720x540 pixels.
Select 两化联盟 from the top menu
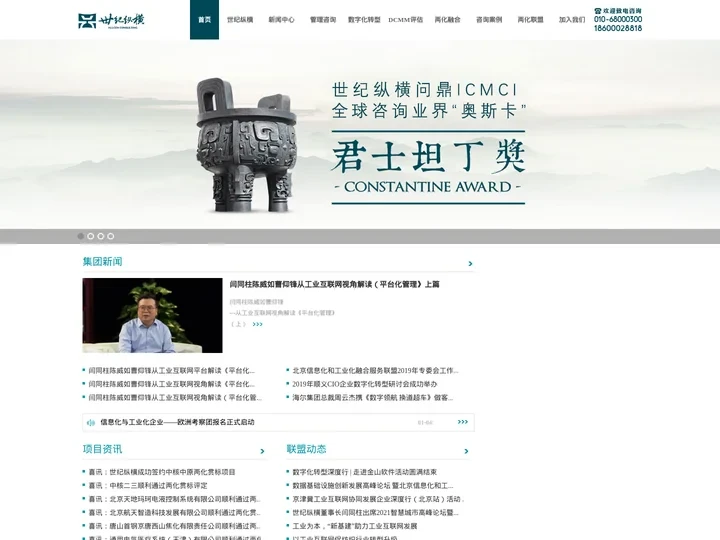[530, 20]
